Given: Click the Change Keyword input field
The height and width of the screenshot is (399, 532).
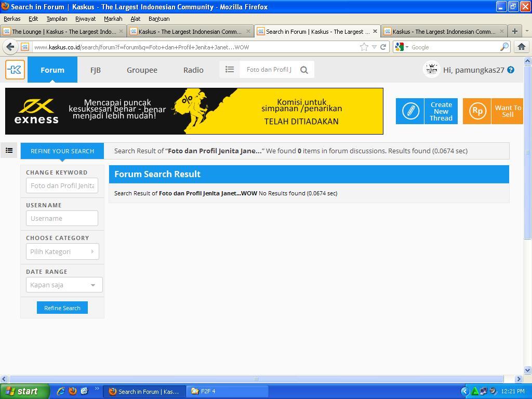Looking at the screenshot, I should (62, 185).
